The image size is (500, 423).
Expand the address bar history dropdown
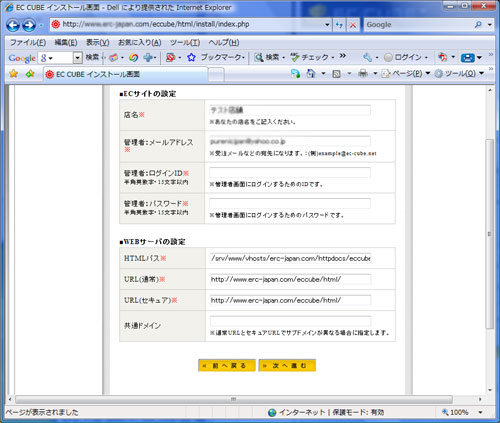pos(327,25)
